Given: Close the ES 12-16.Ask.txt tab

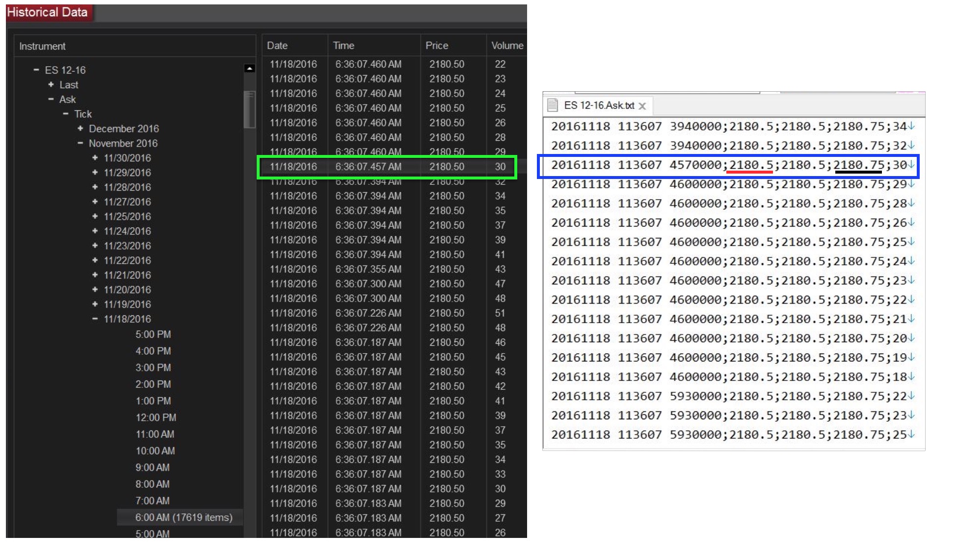Looking at the screenshot, I should point(642,106).
